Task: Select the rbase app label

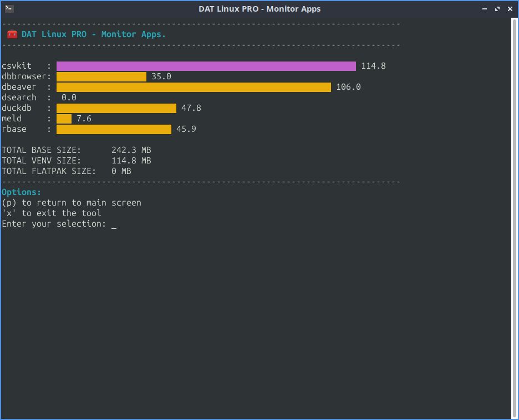Action: 13,129
